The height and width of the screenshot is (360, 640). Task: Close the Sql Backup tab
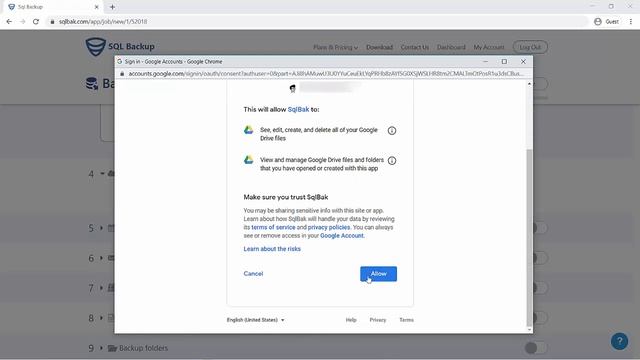(96, 7)
